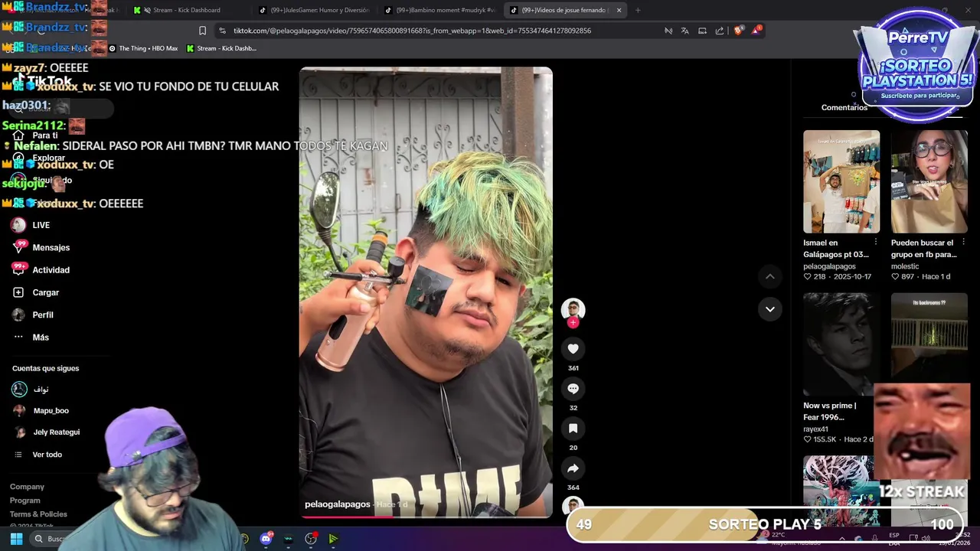Open the followed account نواف
The width and height of the screenshot is (980, 551).
pyautogui.click(x=31, y=390)
